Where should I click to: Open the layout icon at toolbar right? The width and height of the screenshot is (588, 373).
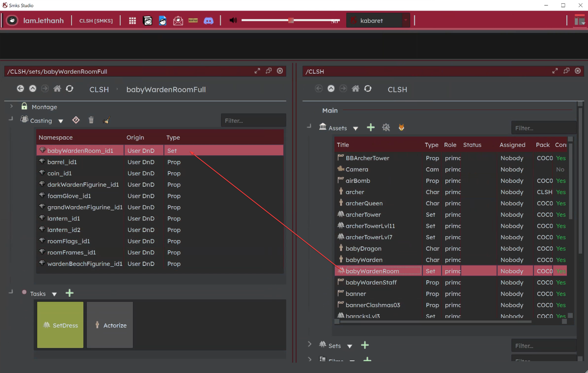pyautogui.click(x=580, y=20)
